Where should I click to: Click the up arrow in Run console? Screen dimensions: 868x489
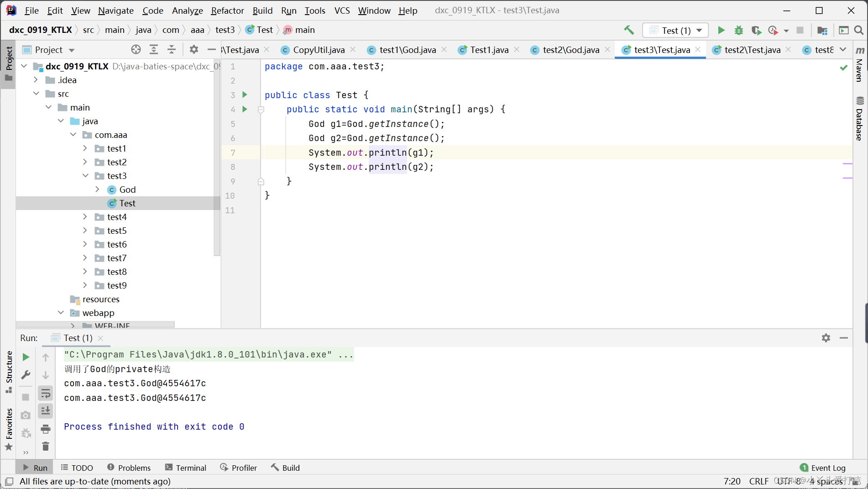pos(46,357)
